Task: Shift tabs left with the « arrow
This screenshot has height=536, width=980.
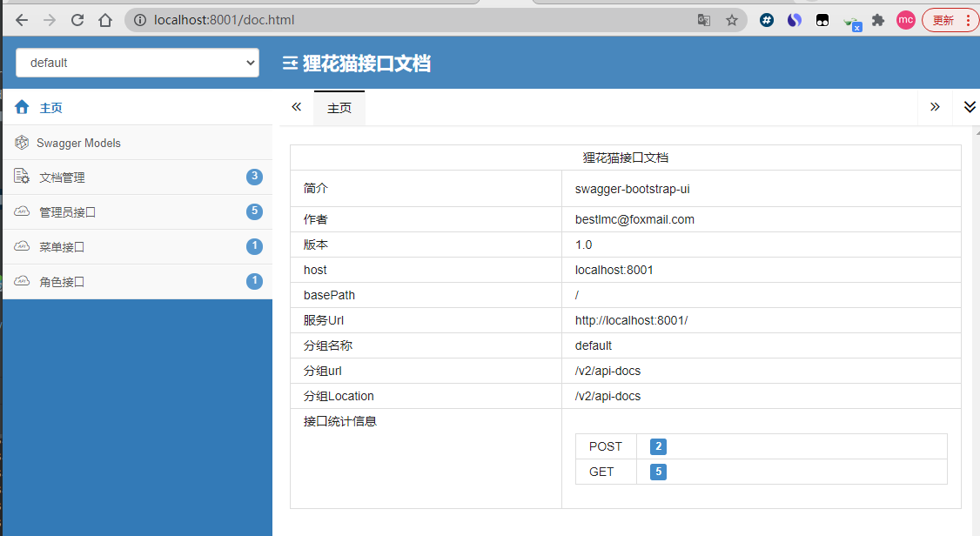Action: 296,107
